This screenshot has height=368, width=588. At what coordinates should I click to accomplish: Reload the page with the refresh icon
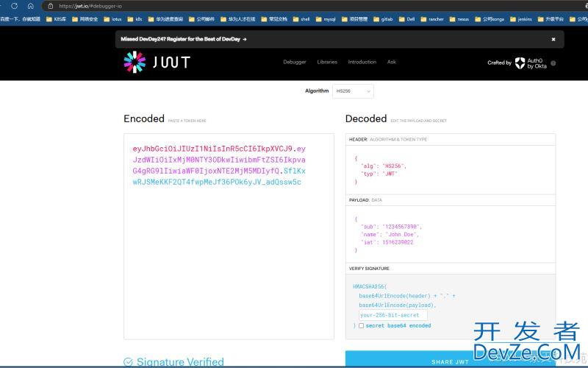[x=14, y=6]
